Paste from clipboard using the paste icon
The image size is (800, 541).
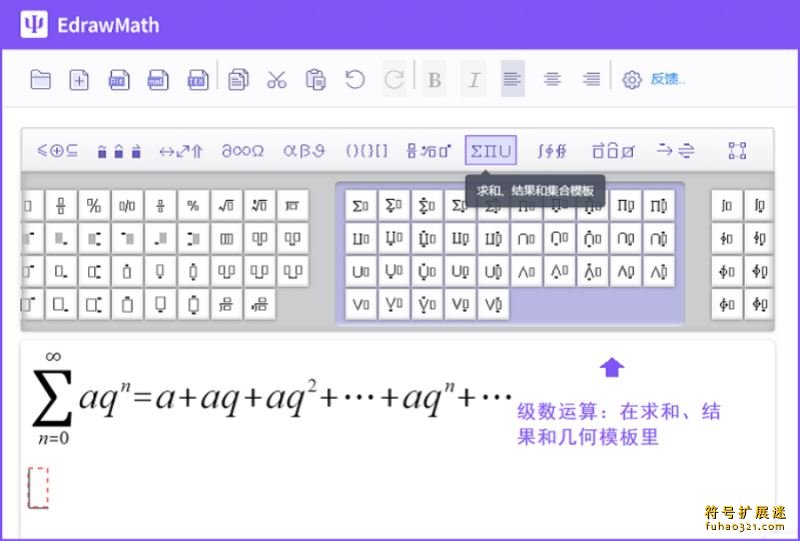coord(315,80)
